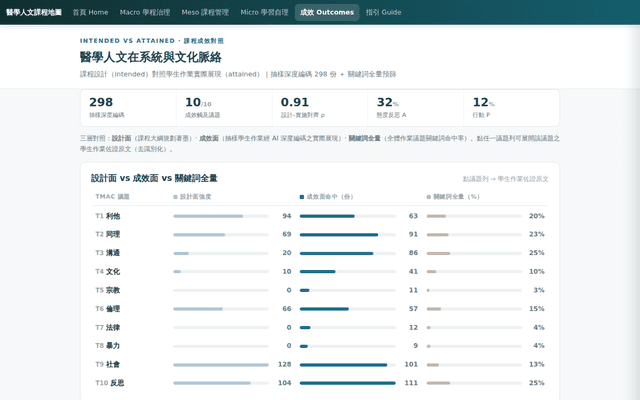This screenshot has height=400, width=640.
Task: Expand the T2 同理 topic row
Action: 320,234
